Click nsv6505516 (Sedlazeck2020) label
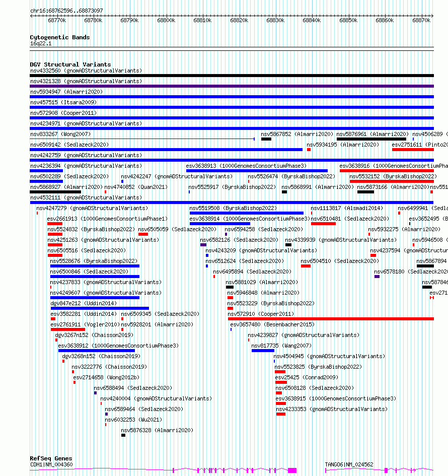The width and height of the screenshot is (448, 476). [87, 251]
